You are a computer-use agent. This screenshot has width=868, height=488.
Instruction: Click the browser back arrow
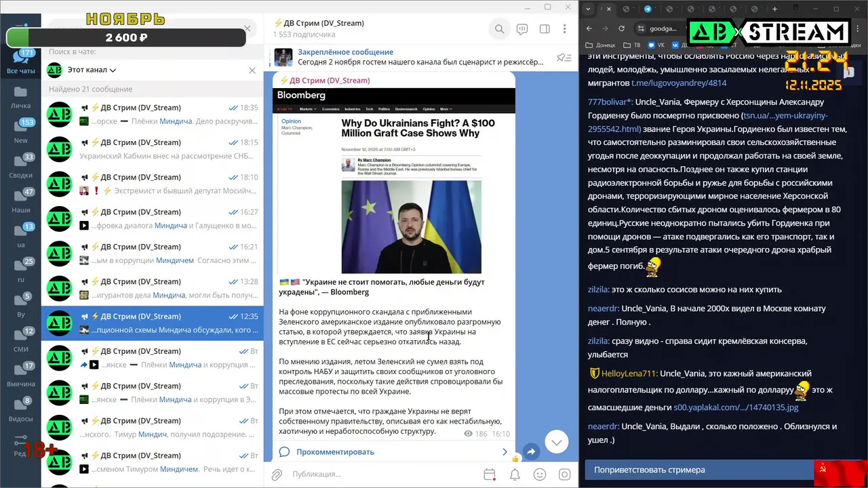(x=589, y=28)
